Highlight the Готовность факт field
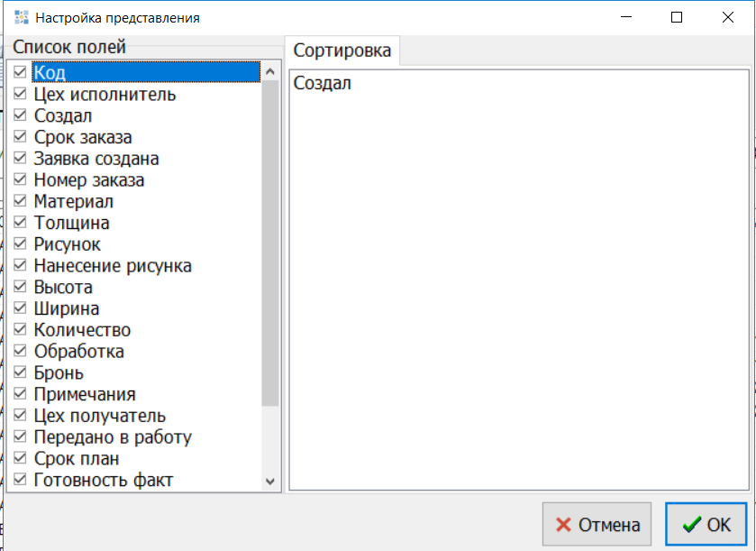This screenshot has height=551, width=756. [103, 481]
